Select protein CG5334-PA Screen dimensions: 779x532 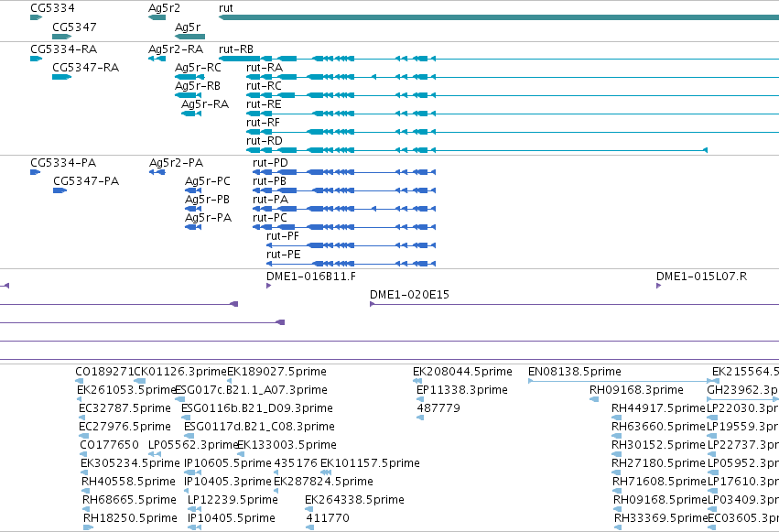pos(63,163)
